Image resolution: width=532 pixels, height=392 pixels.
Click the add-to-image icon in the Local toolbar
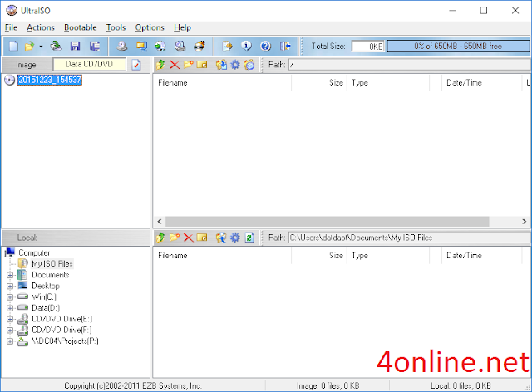click(x=221, y=238)
